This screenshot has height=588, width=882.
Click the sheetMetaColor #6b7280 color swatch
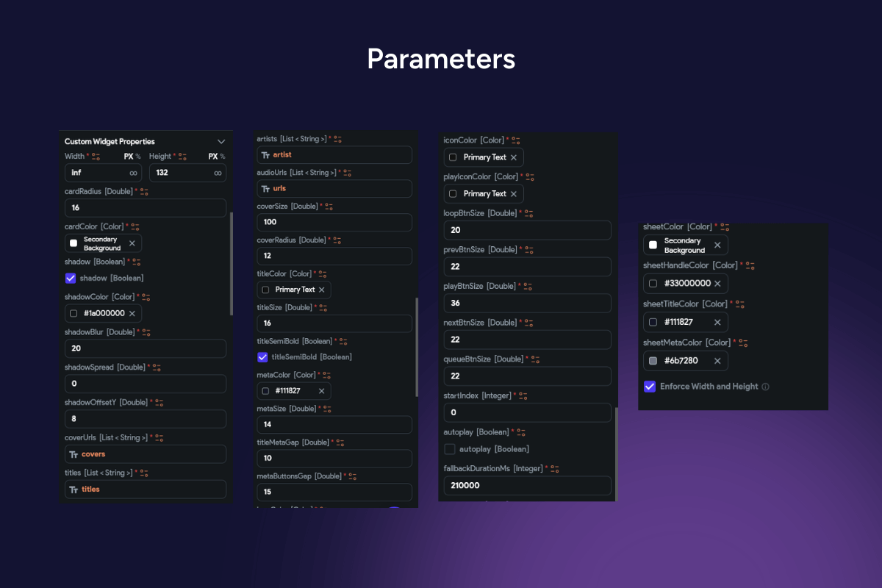(x=653, y=361)
